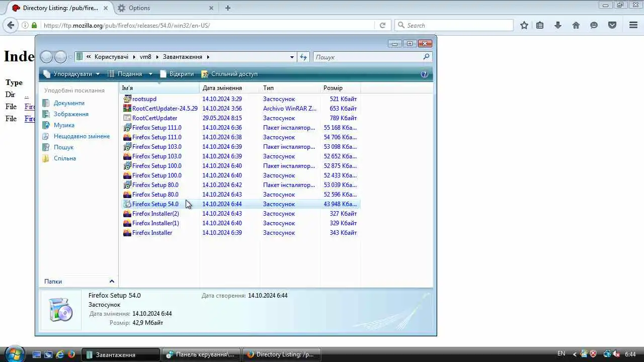Image resolution: width=644 pixels, height=362 pixels.
Task: Click the Explorer help question-mark icon
Action: [425, 74]
